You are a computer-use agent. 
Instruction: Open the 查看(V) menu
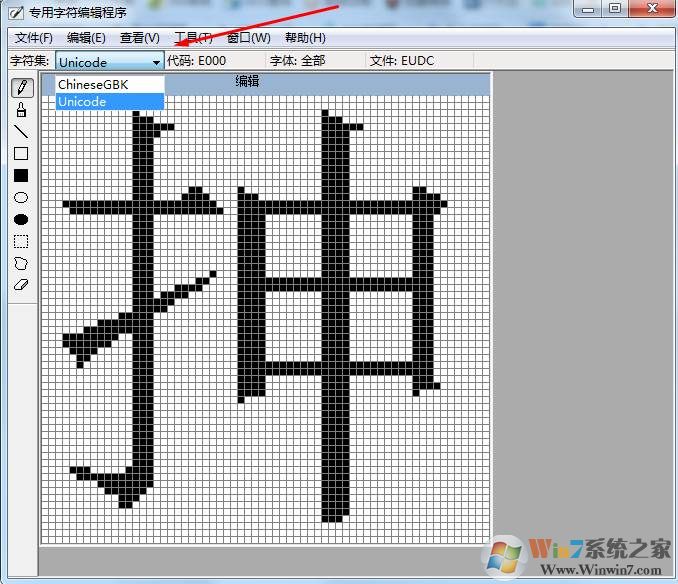[x=139, y=38]
